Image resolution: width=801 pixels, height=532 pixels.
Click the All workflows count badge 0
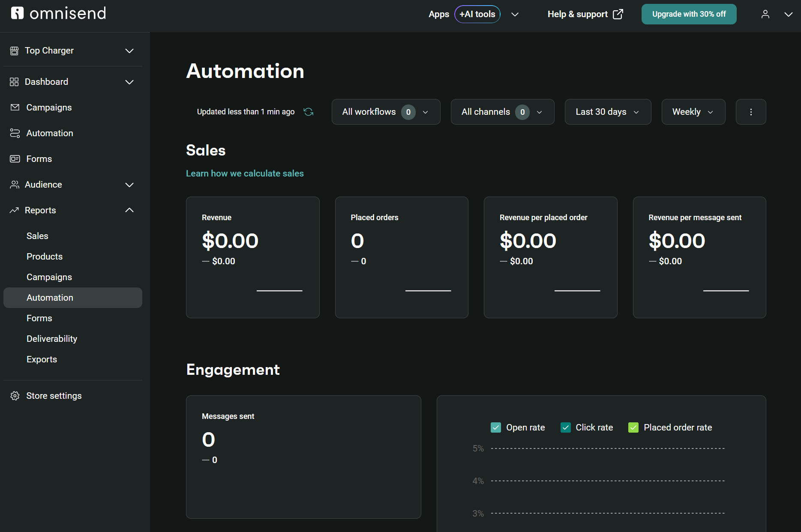coord(408,112)
